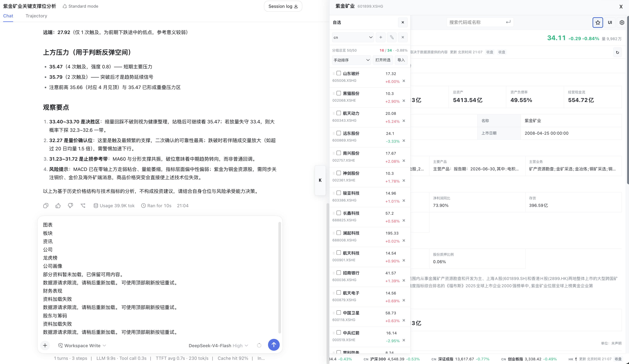This screenshot has width=629, height=364.
Task: Click the Standard mode label
Action: [x=80, y=6]
